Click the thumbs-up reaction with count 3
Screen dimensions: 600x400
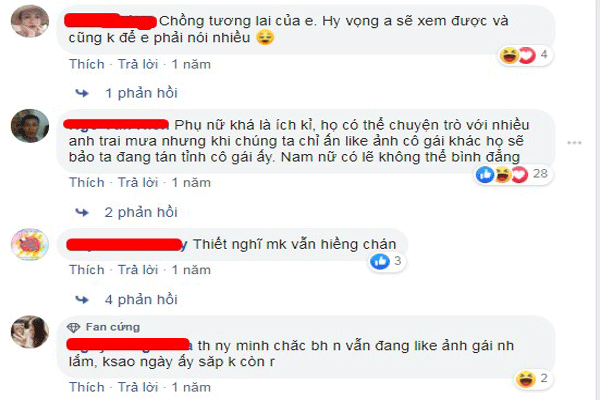point(380,261)
